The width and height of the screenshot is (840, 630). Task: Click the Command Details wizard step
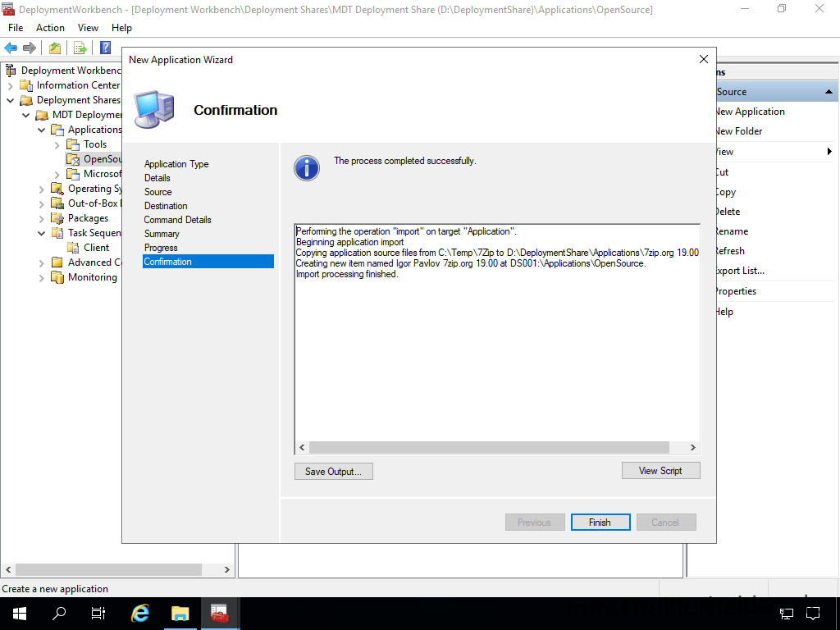click(177, 220)
